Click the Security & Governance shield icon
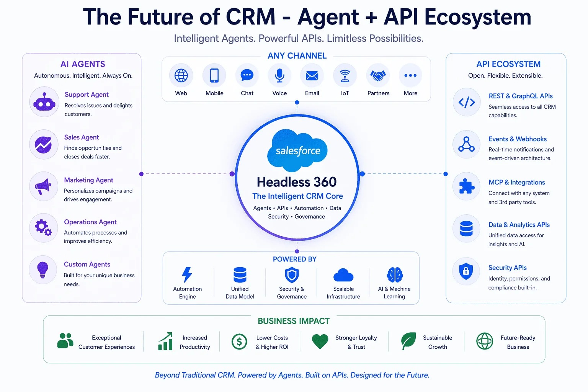The image size is (588, 392). pos(292,275)
